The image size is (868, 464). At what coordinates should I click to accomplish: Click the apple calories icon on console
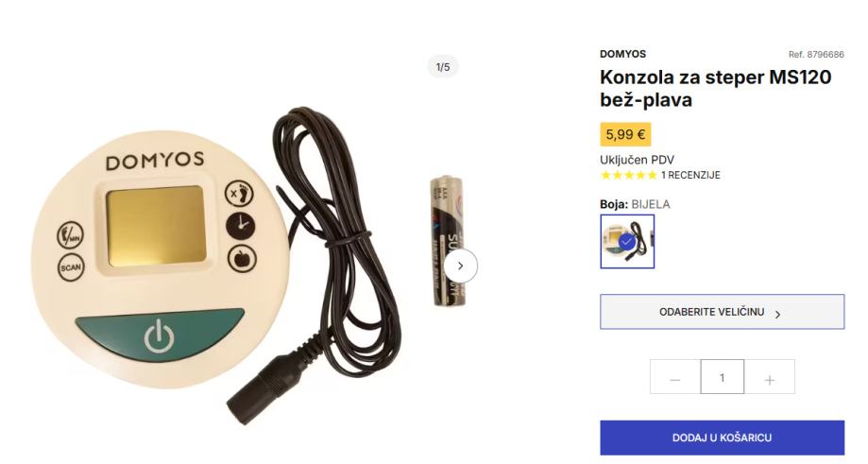(x=243, y=259)
